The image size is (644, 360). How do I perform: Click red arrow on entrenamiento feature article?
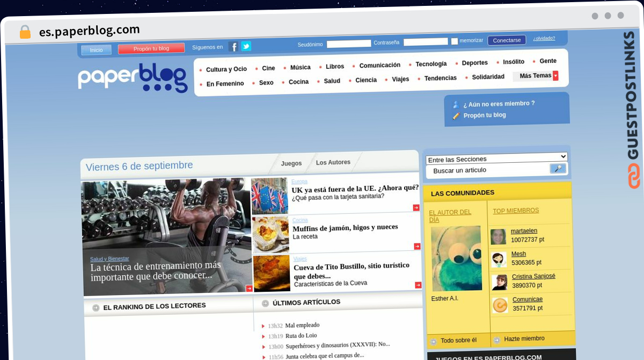click(249, 289)
